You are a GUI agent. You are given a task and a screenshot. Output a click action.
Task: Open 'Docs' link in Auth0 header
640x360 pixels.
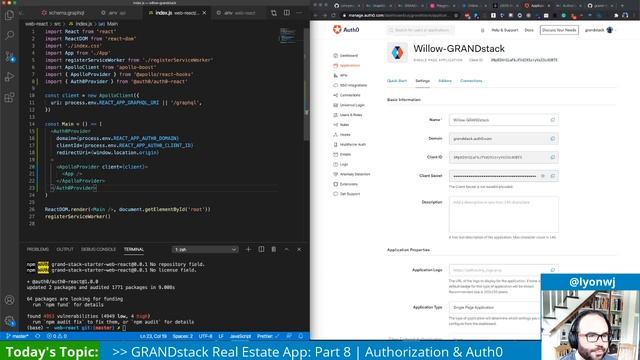click(529, 30)
